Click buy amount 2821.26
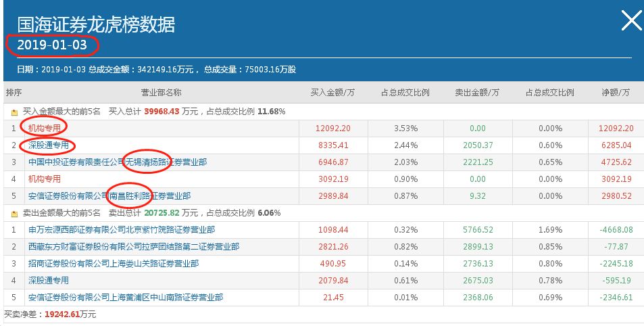Screen dimensions: 644x326 tap(333, 247)
